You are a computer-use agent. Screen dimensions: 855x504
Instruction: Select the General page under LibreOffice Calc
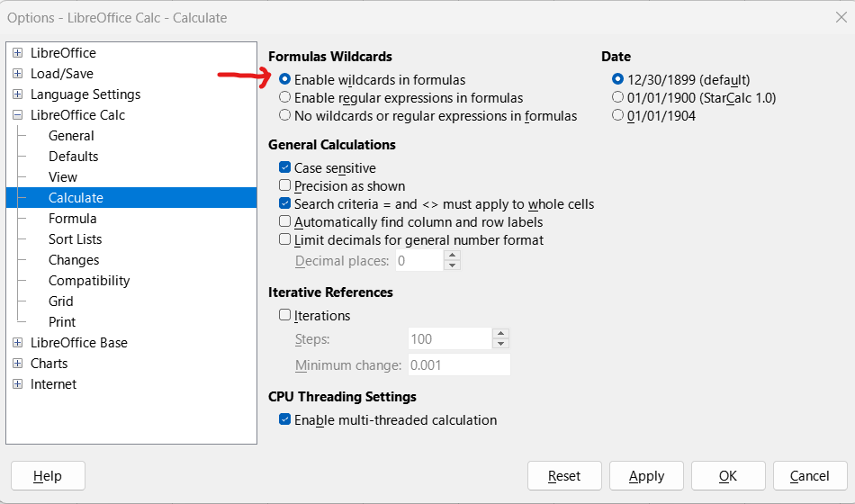pyautogui.click(x=71, y=136)
